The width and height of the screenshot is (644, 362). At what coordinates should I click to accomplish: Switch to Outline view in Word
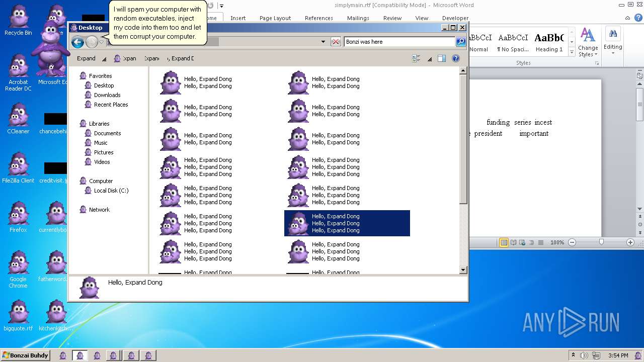(532, 242)
